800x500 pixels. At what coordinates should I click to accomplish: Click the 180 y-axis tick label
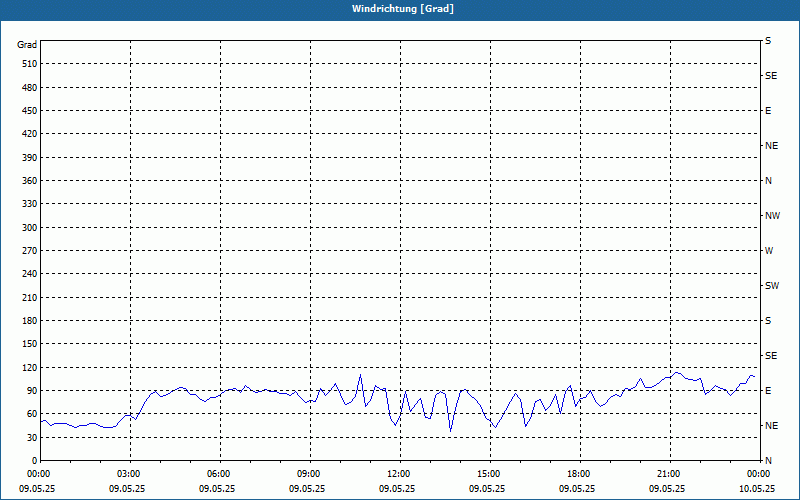click(x=30, y=321)
